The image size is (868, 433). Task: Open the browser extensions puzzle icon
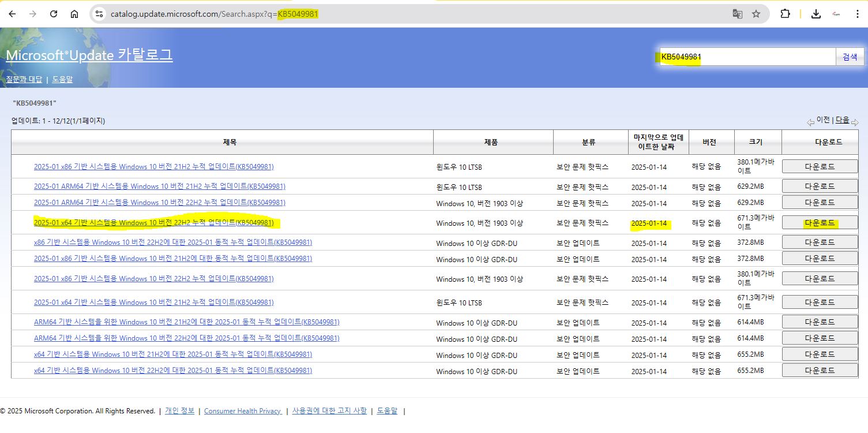(785, 14)
